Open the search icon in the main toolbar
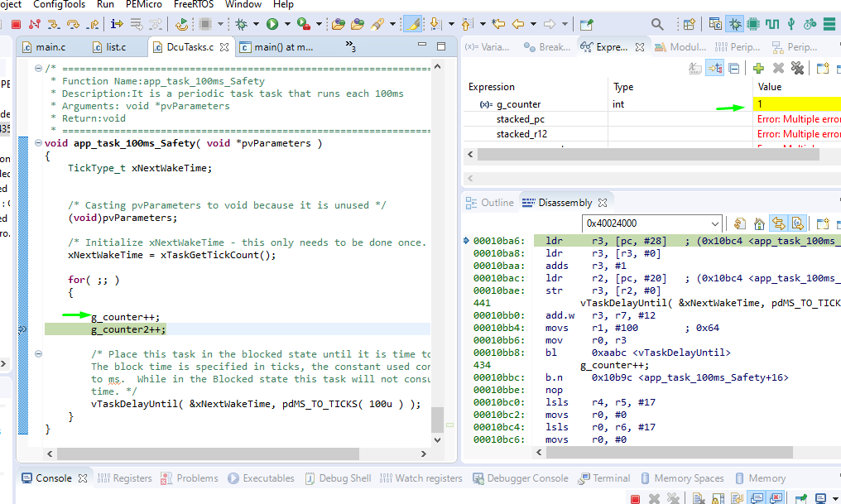841x504 pixels. (657, 24)
